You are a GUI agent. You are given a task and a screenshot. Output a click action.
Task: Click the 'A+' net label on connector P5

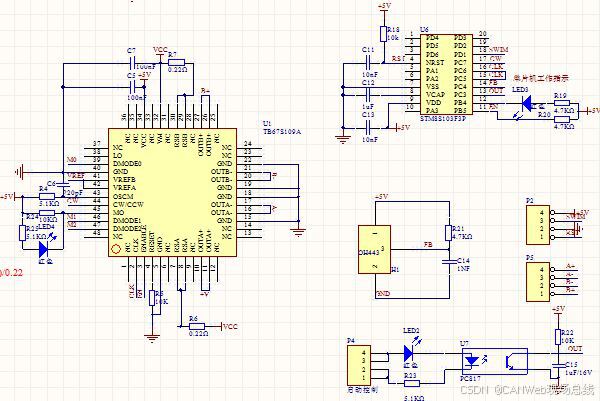[x=570, y=266]
